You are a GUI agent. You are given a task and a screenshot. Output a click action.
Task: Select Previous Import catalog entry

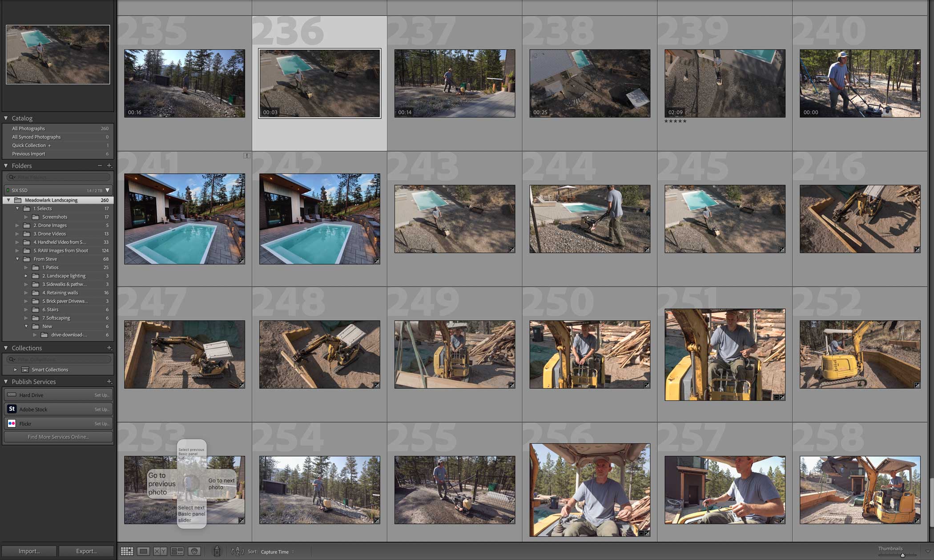coord(28,154)
